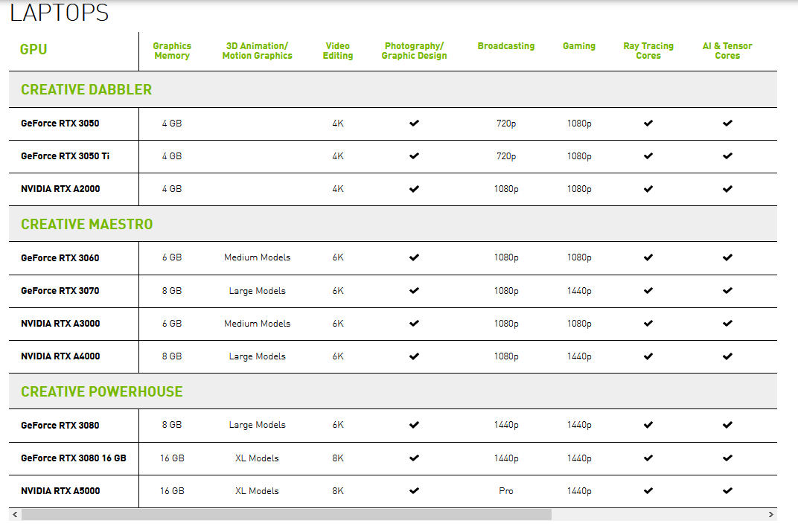Screen dimensions: 798x532
Task: Select the Broadcasting column header
Action: pyautogui.click(x=506, y=45)
